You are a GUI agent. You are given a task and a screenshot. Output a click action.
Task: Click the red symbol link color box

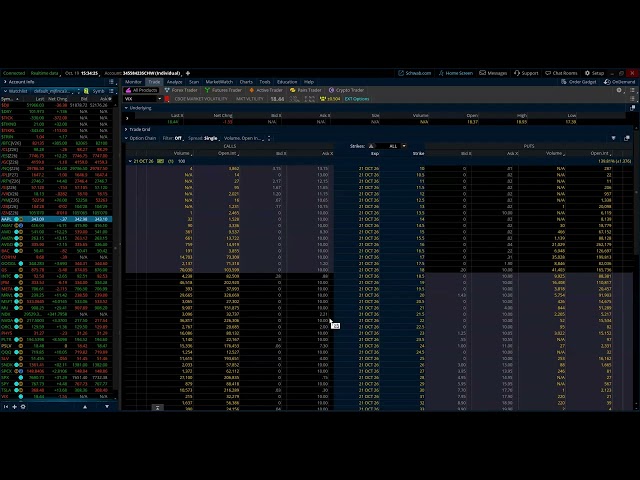tap(167, 99)
